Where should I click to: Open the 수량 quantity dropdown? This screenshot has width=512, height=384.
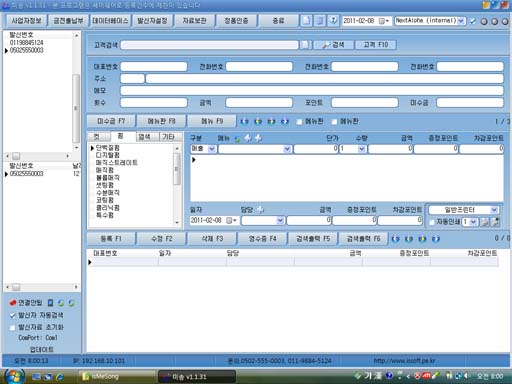(x=362, y=149)
